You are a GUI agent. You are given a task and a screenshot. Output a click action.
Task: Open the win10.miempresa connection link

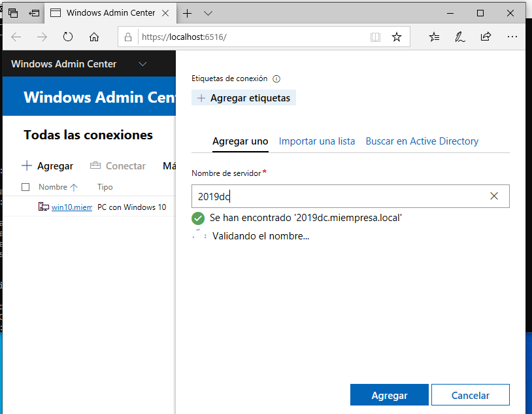click(x=71, y=207)
